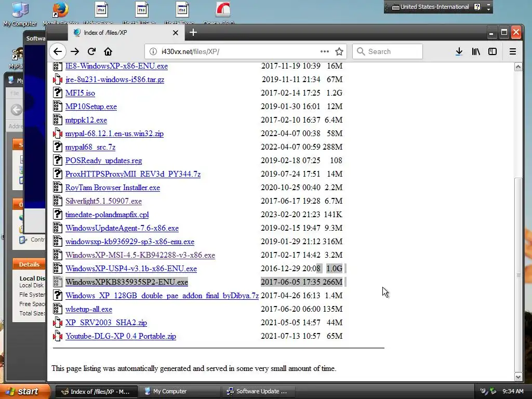Click the Search input box
Viewport: 532px width, 399px height.
[x=388, y=51]
